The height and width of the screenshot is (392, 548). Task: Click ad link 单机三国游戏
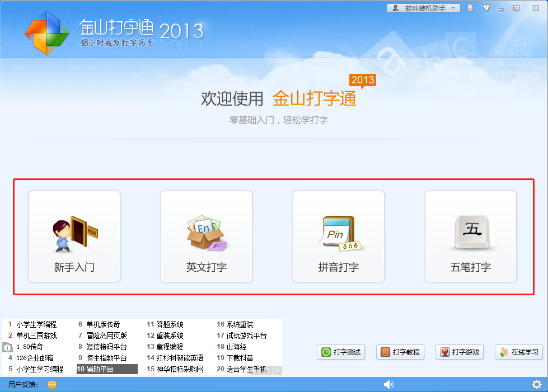click(36, 336)
